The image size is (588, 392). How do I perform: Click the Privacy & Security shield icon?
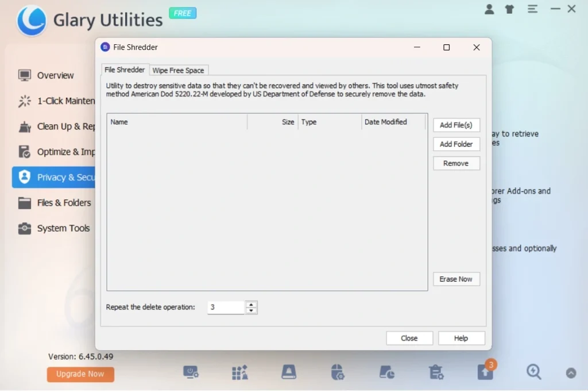pyautogui.click(x=25, y=177)
